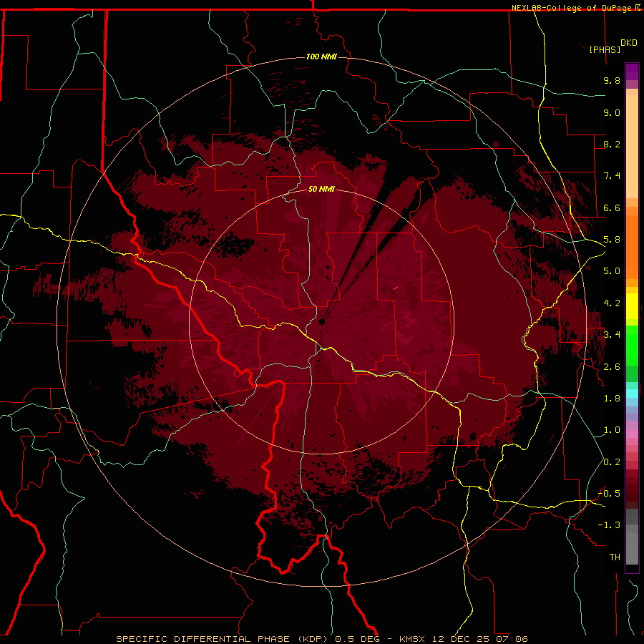The width and height of the screenshot is (644, 644).
Task: Click the 1.8 legend value
Action: coord(612,399)
